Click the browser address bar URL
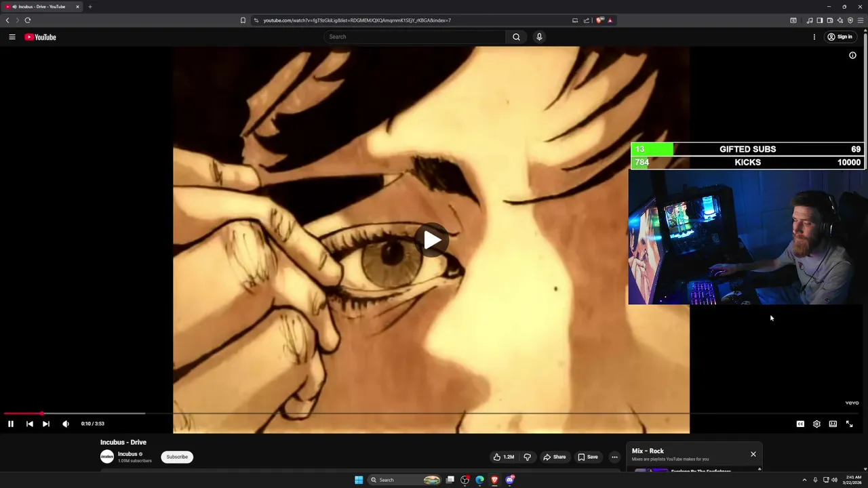Screen dimensions: 868x488 point(357,20)
